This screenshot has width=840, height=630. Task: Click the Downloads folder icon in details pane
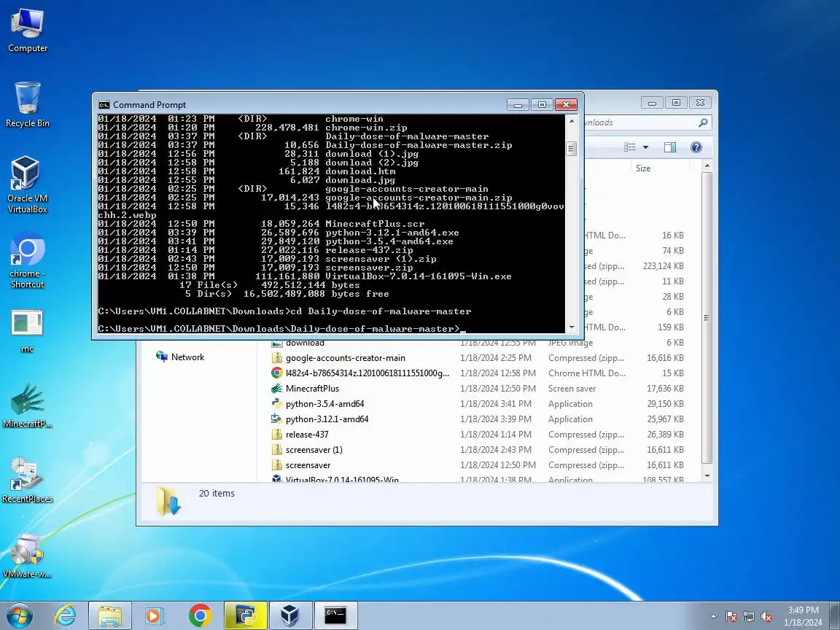pos(168,501)
